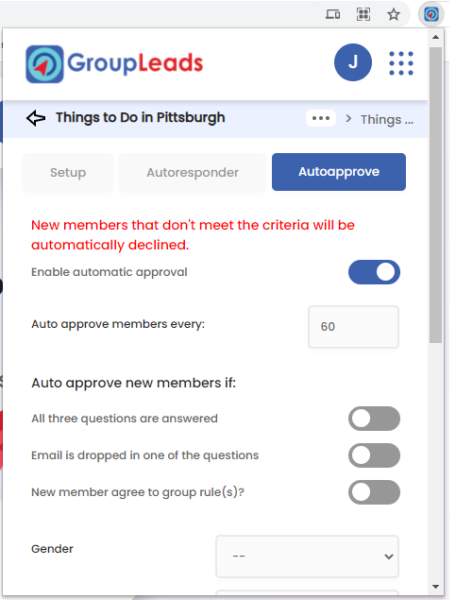
Task: Click the GroupLeads compass logo
Action: [44, 64]
